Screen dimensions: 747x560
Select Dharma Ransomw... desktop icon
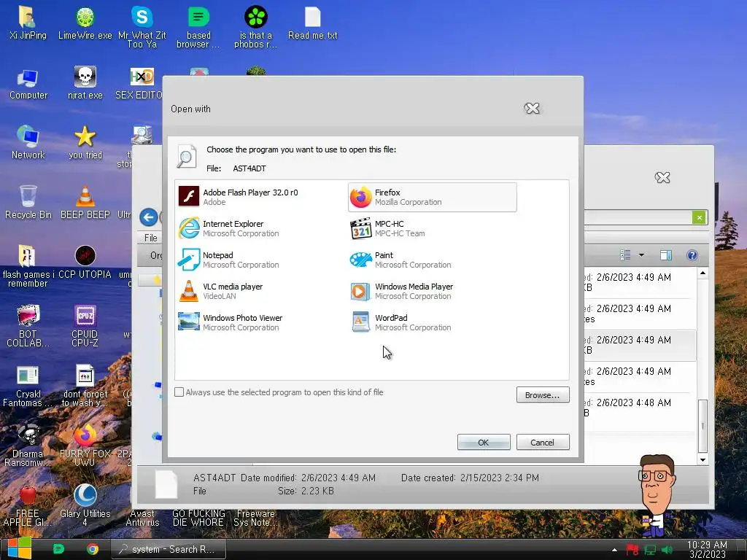[28, 446]
